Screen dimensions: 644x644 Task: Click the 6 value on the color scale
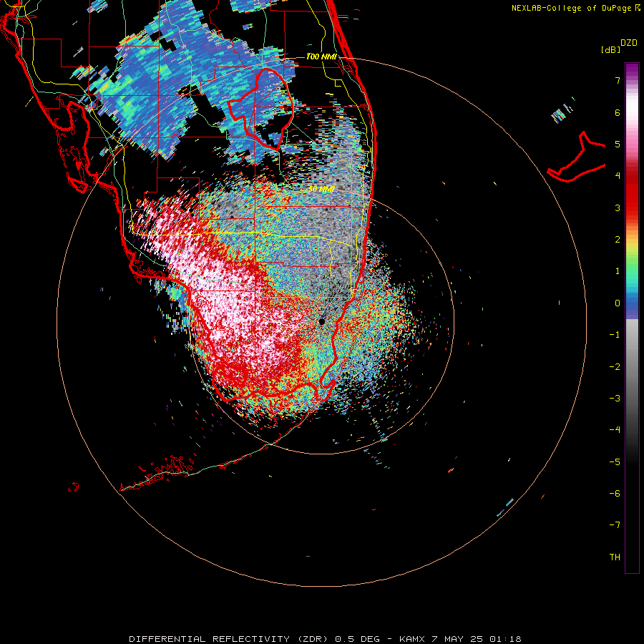pos(618,112)
